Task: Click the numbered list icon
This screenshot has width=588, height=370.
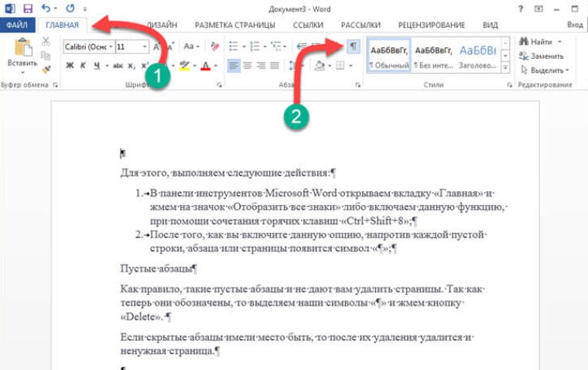Action: pyautogui.click(x=255, y=46)
